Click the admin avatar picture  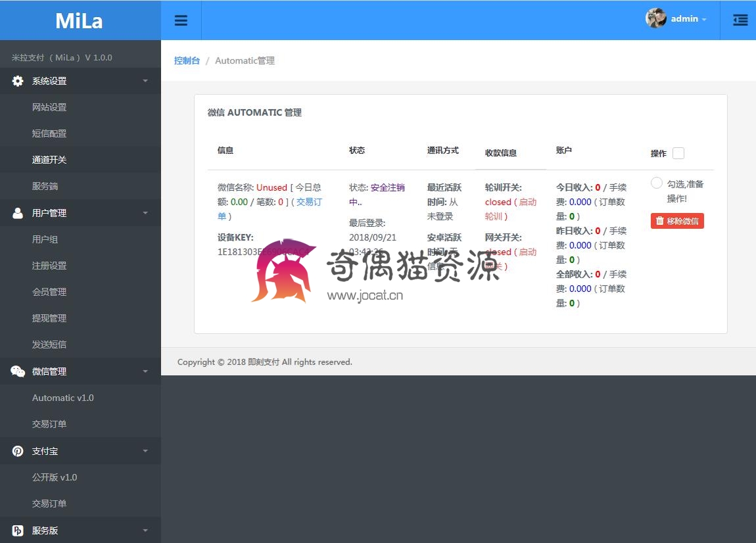(x=655, y=18)
